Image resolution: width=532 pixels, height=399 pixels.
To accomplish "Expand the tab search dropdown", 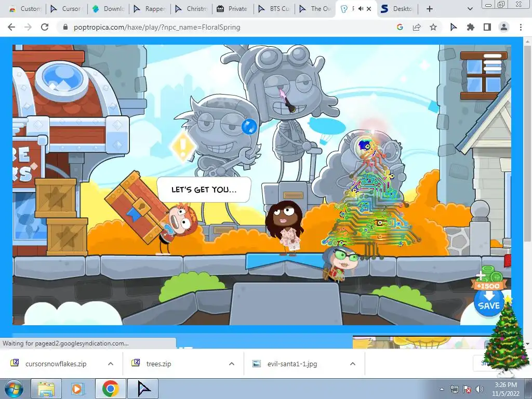I will coord(470,9).
